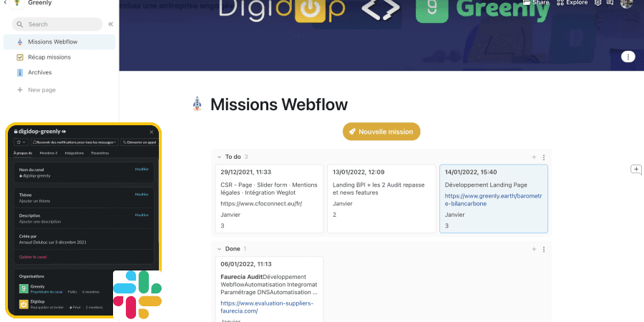This screenshot has height=322, width=644.
Task: Click the lock icon beside digidop-greenly title
Action: (16, 132)
